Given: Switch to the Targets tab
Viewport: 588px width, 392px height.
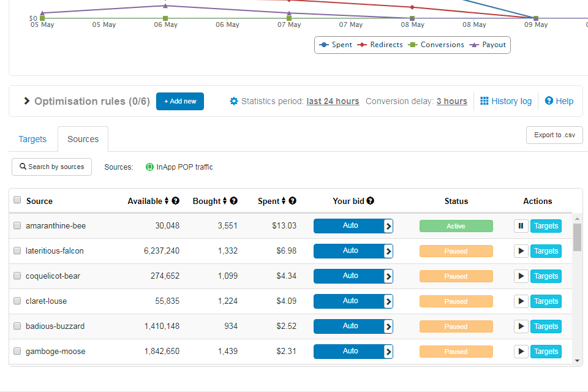Looking at the screenshot, I should (32, 139).
